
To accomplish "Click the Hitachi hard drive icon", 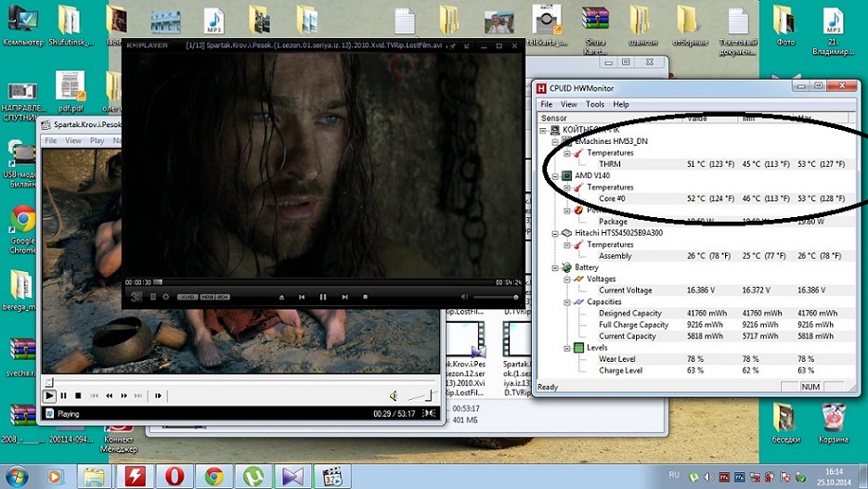I will click(x=566, y=234).
